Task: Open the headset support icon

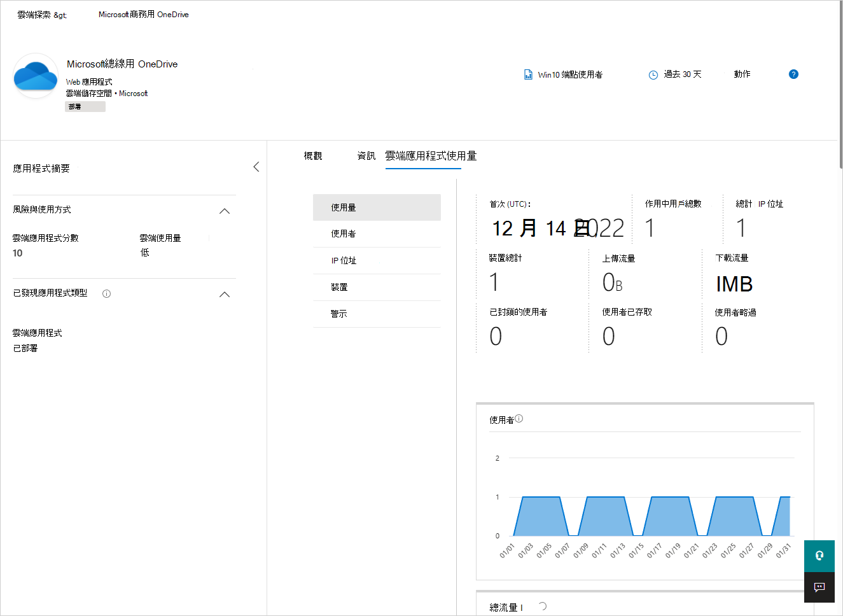Action: [x=819, y=556]
